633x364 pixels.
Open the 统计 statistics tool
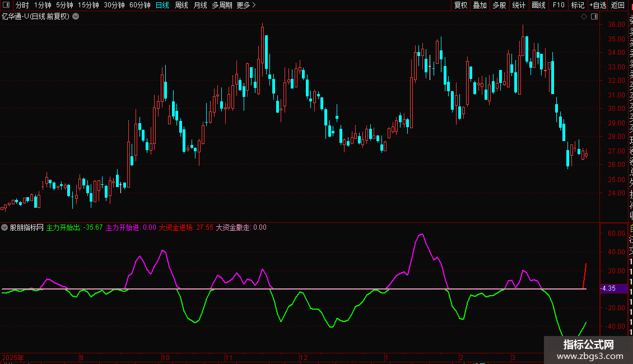click(x=519, y=5)
